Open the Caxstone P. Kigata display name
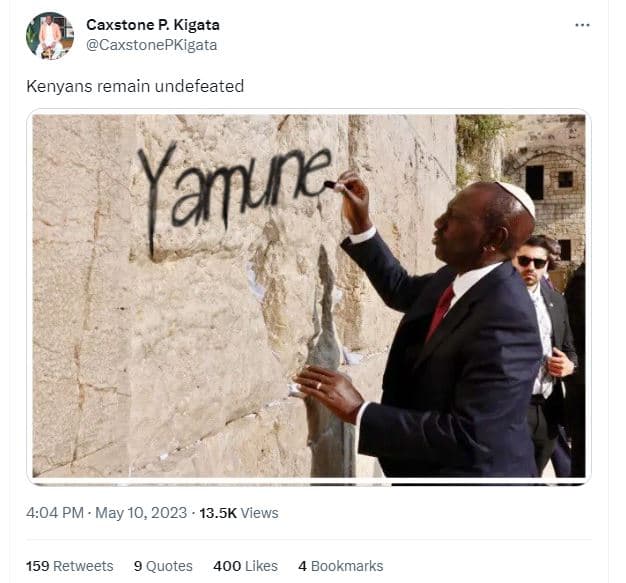The width and height of the screenshot is (626, 583). [153, 25]
